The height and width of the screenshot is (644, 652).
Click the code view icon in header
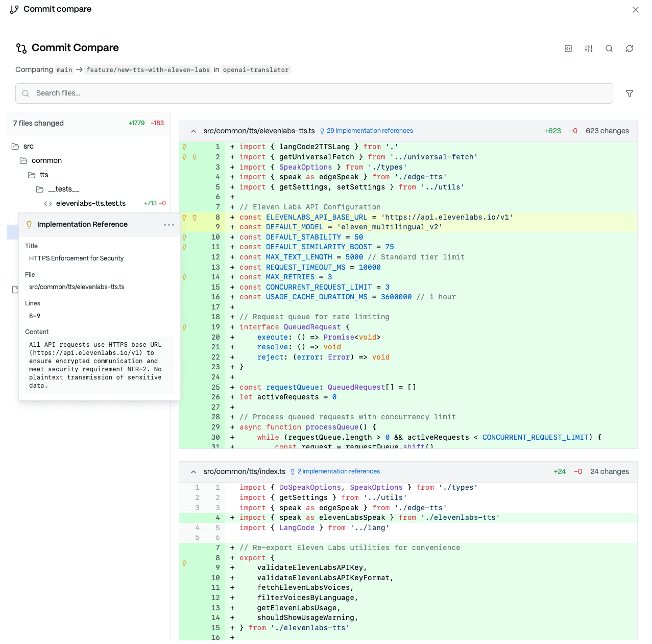pos(568,49)
